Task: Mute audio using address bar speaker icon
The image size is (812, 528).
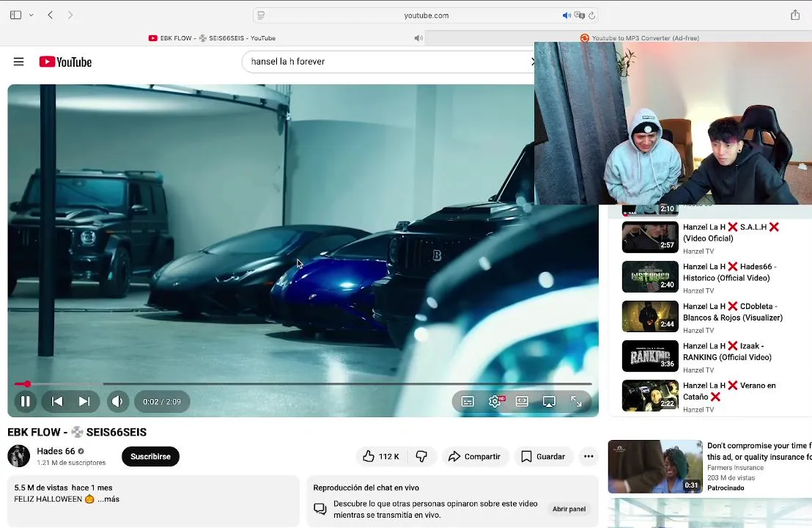Action: pos(566,15)
